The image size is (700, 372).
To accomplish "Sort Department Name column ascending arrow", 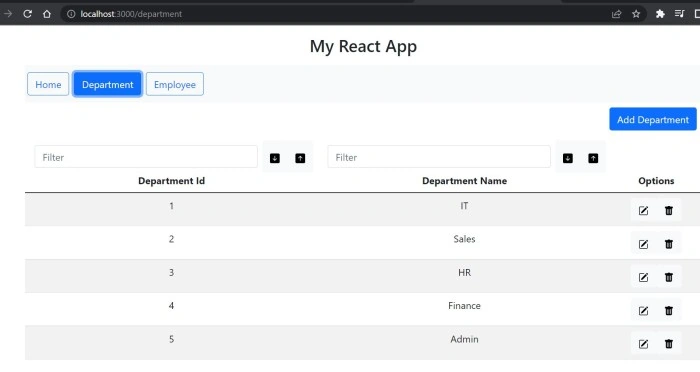I will 593,158.
